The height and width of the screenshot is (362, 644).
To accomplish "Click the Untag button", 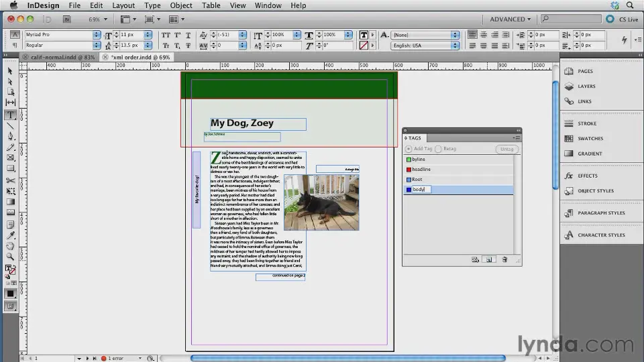I will point(506,149).
